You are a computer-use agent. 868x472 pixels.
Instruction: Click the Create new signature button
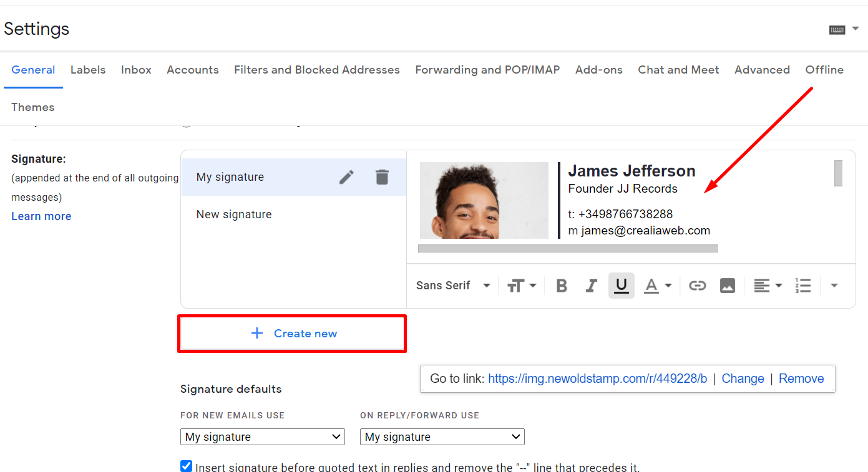[292, 334]
